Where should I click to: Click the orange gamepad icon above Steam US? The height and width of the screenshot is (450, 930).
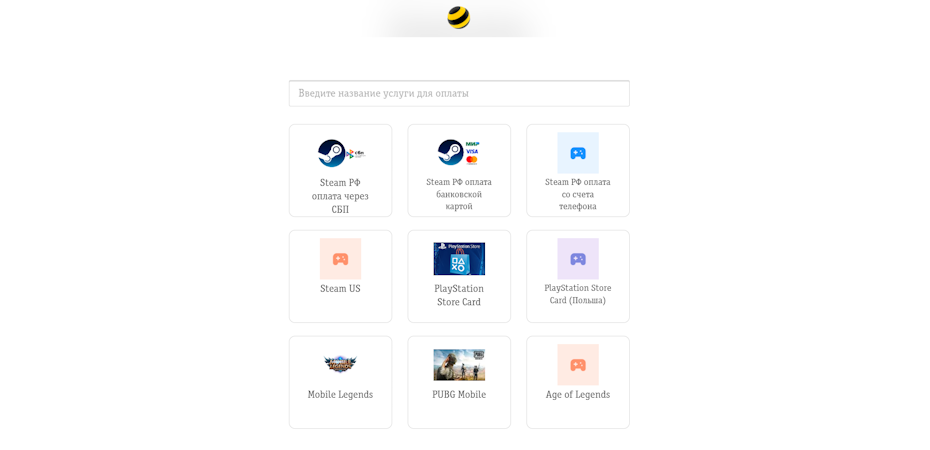point(340,258)
